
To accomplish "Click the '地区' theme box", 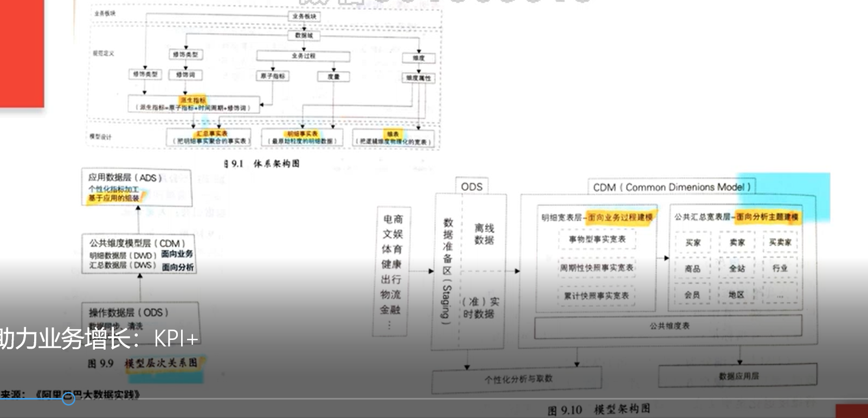I will click(x=736, y=294).
